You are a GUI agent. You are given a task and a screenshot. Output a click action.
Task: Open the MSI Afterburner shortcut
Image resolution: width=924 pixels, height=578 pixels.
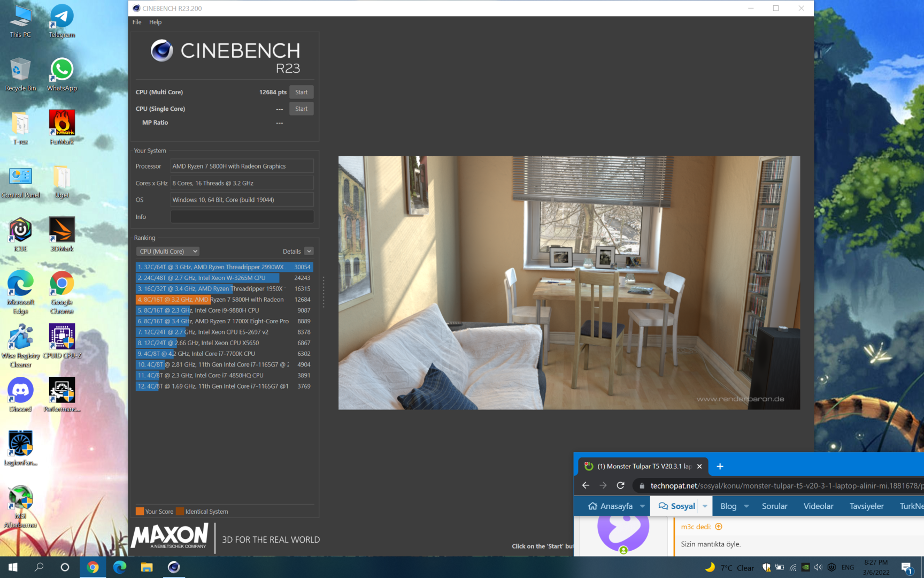(20, 506)
